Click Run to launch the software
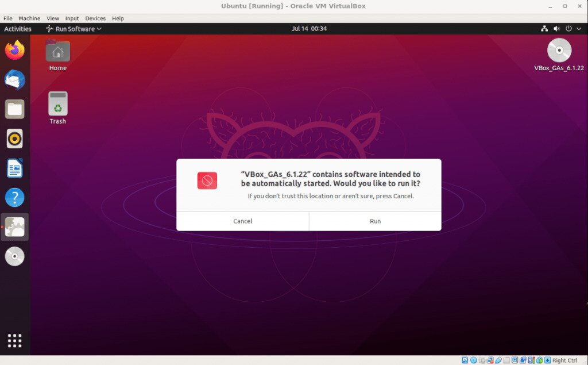588x365 pixels. [x=375, y=221]
